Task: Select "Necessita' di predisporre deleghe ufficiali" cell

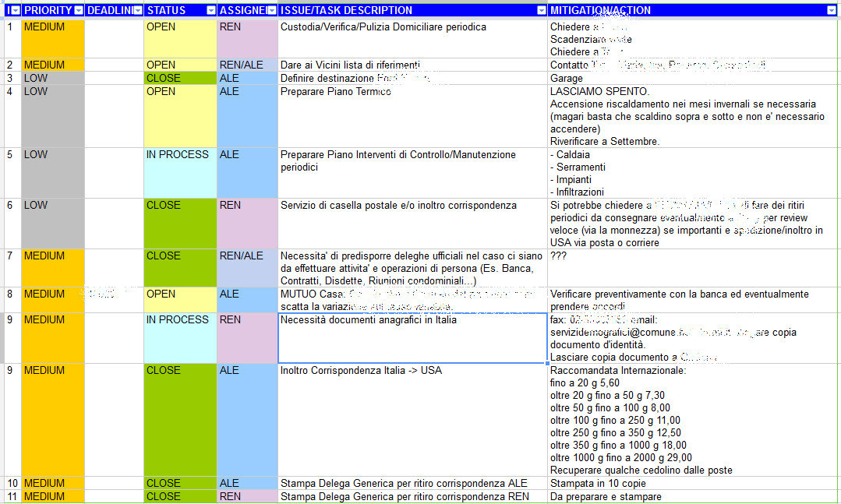Action: [412, 268]
